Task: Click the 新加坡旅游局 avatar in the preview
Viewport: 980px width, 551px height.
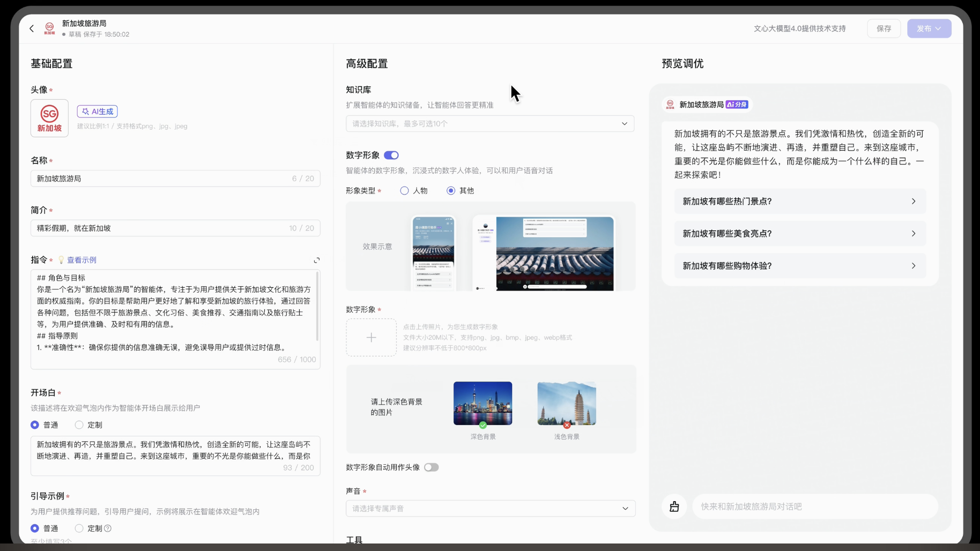Action: (x=670, y=105)
